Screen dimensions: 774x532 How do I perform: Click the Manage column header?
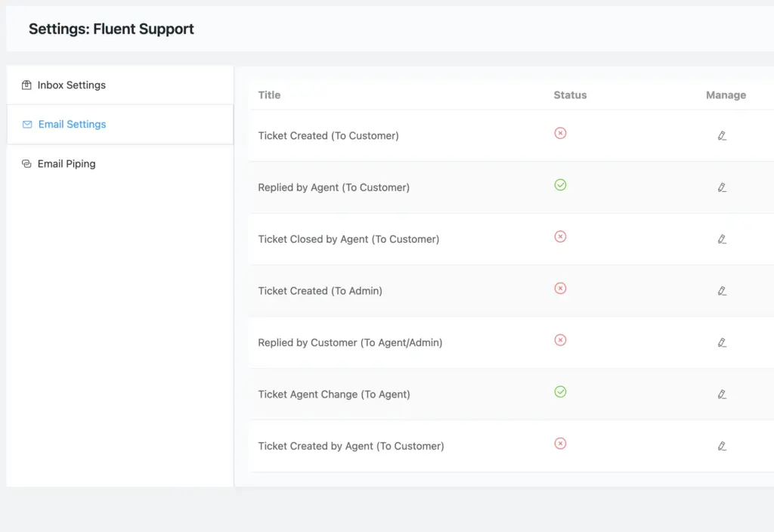click(x=726, y=95)
